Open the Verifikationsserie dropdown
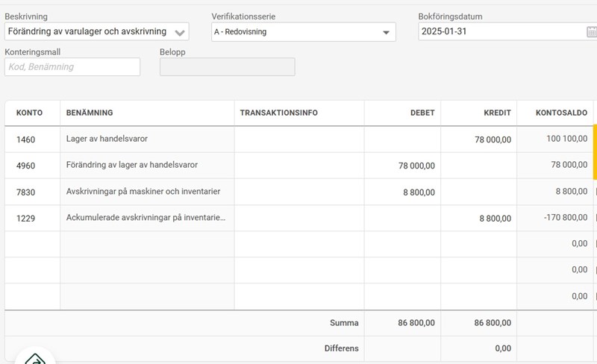 386,32
